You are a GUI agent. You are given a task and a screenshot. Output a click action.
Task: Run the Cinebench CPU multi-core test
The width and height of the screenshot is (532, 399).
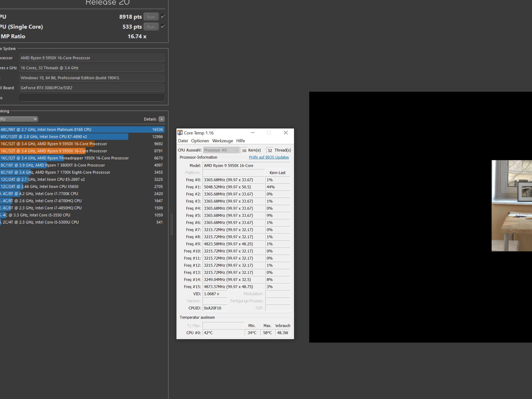point(151,17)
